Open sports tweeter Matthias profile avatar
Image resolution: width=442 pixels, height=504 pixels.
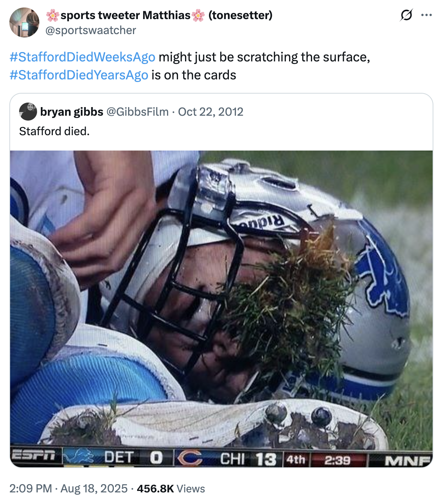(x=24, y=22)
